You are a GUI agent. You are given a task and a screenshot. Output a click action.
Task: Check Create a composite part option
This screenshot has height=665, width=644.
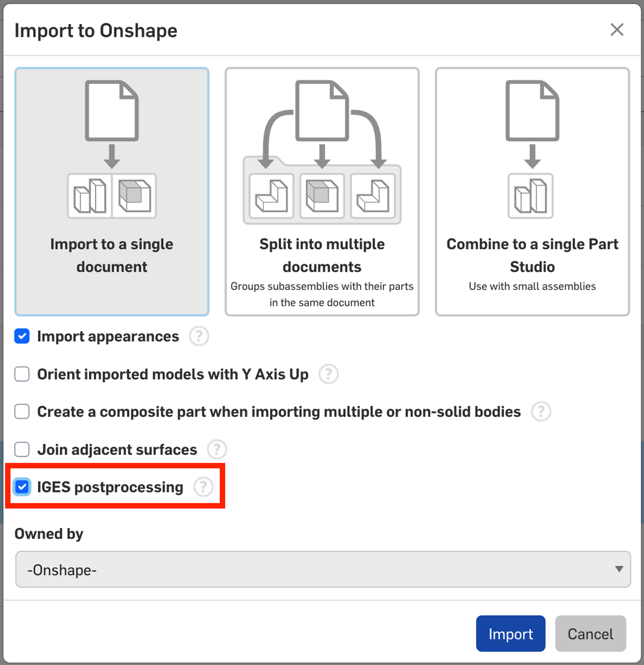[x=22, y=412]
